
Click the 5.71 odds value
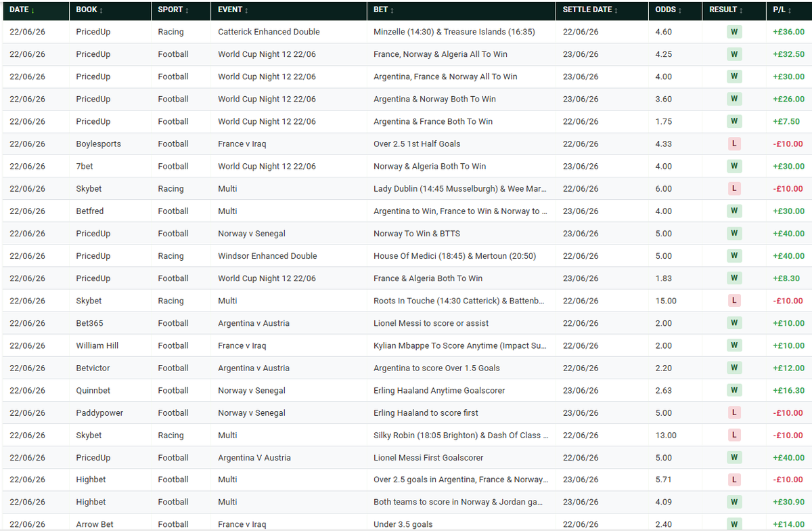pos(664,480)
